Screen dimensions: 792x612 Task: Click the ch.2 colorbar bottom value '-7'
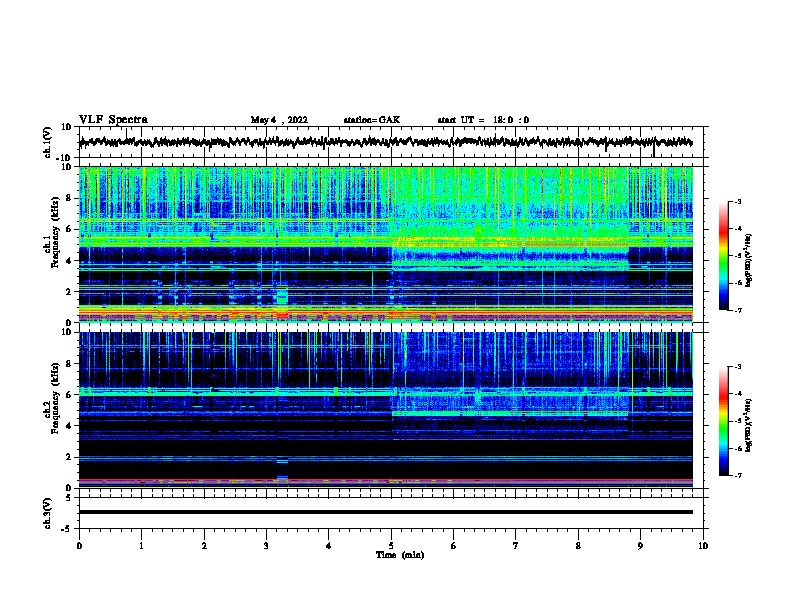(x=737, y=475)
